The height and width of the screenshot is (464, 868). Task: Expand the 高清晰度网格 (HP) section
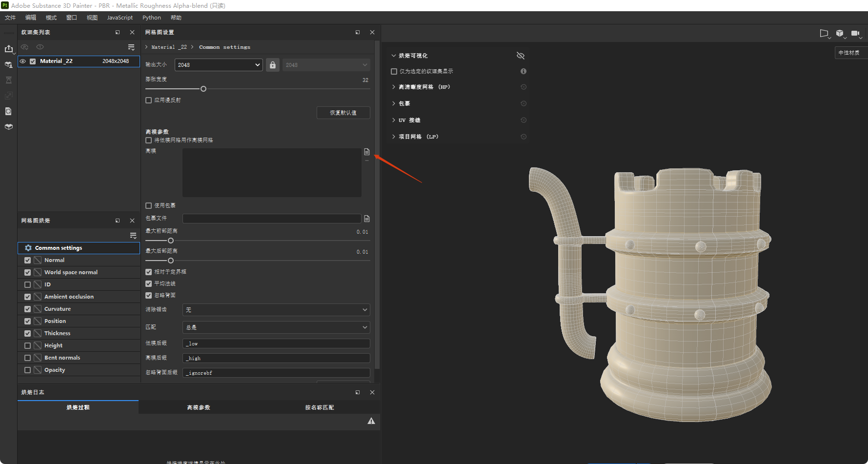(394, 87)
